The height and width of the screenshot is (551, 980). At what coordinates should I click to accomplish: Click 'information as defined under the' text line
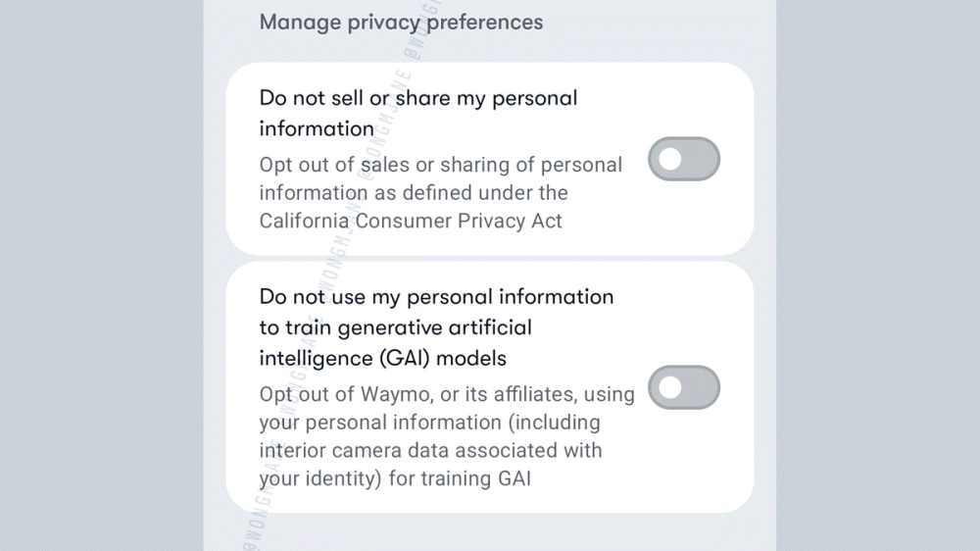414,192
